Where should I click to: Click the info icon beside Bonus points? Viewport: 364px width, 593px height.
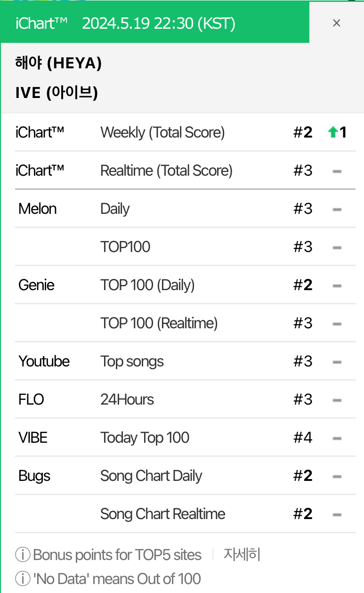pyautogui.click(x=23, y=555)
